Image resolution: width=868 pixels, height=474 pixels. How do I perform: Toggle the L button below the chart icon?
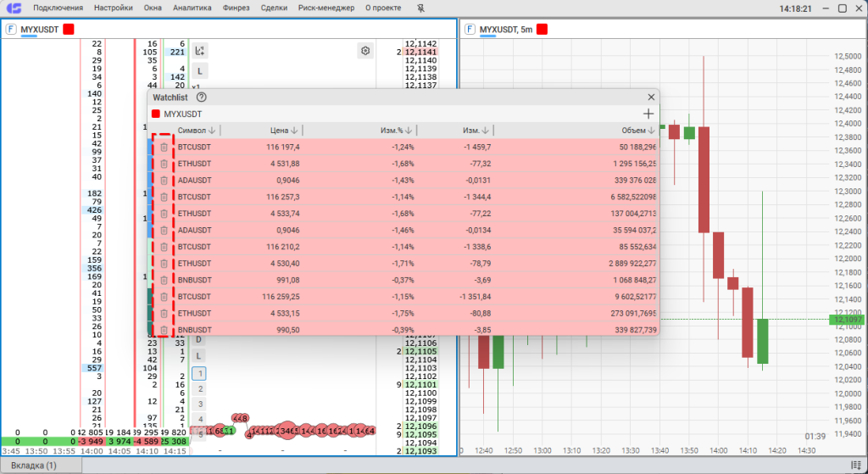tap(199, 71)
